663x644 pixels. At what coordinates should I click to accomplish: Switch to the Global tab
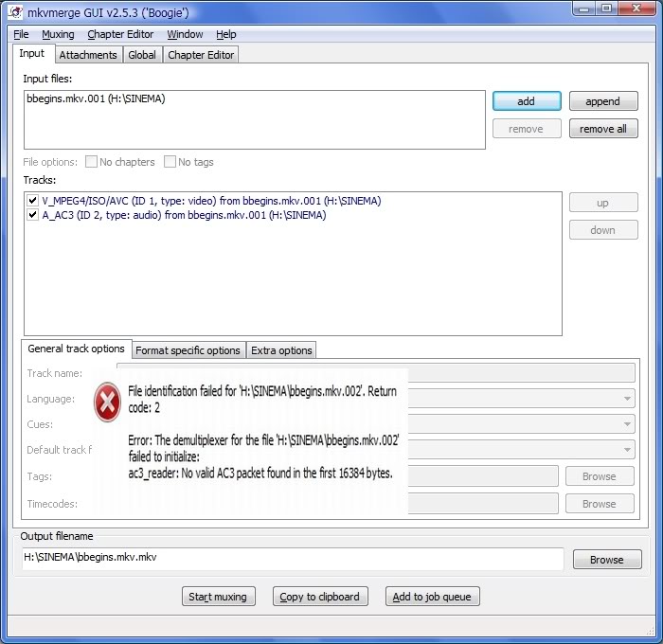point(142,55)
